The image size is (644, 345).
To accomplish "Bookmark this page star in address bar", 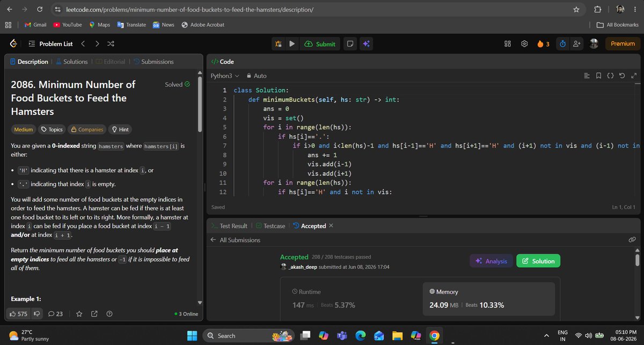I will (576, 10).
